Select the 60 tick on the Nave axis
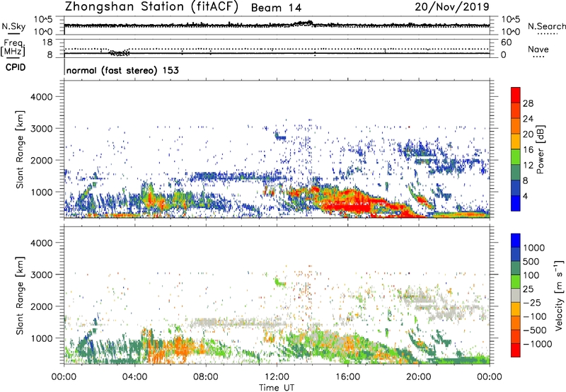The width and height of the screenshot is (566, 392). [x=506, y=42]
